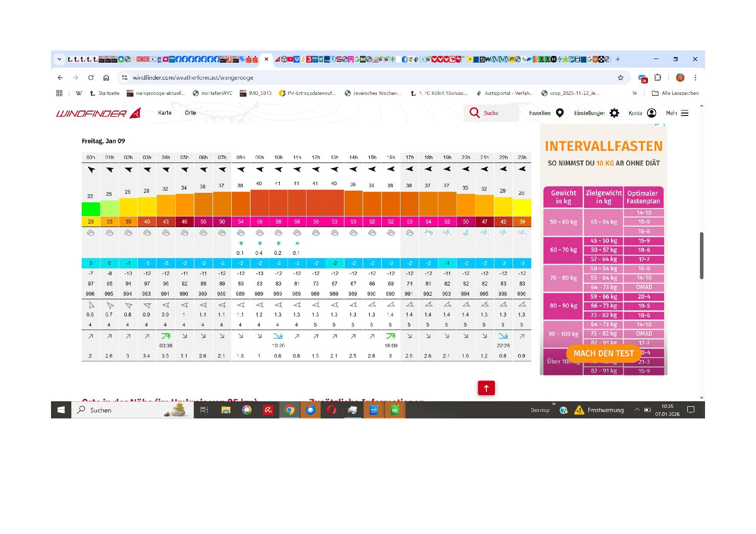This screenshot has width=756, height=534.
Task: Open Einstellungen gear icon
Action: (x=614, y=113)
